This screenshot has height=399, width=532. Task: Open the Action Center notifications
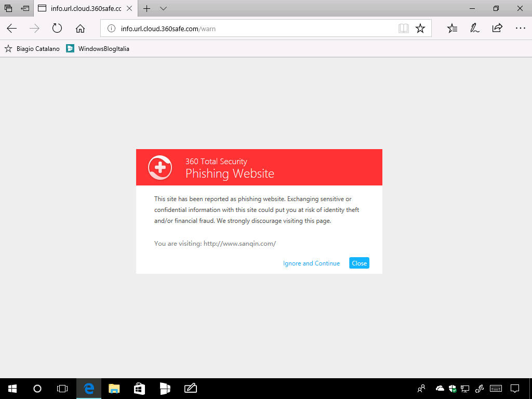tap(515, 389)
